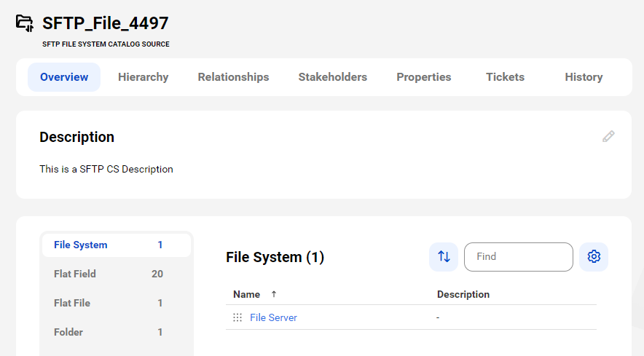
Task: Click the SFTP catalog source folder icon
Action: (25, 23)
